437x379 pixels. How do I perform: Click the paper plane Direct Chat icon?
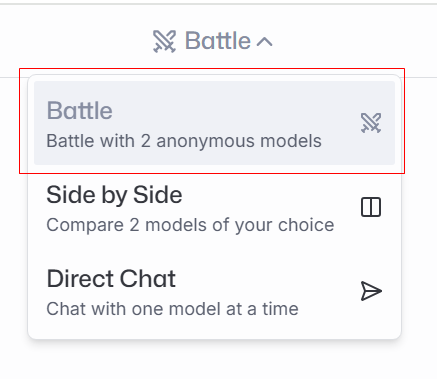[371, 291]
